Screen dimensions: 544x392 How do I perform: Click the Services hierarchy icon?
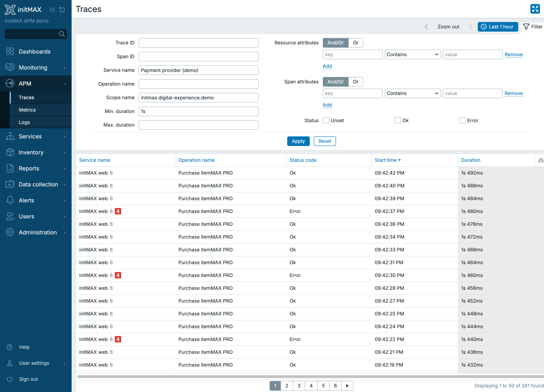(10, 136)
